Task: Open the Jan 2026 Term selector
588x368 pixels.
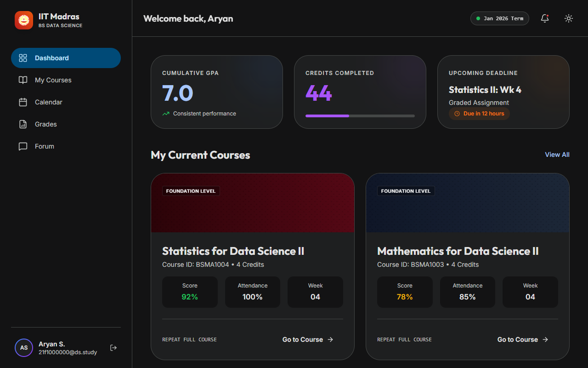Action: tap(499, 18)
